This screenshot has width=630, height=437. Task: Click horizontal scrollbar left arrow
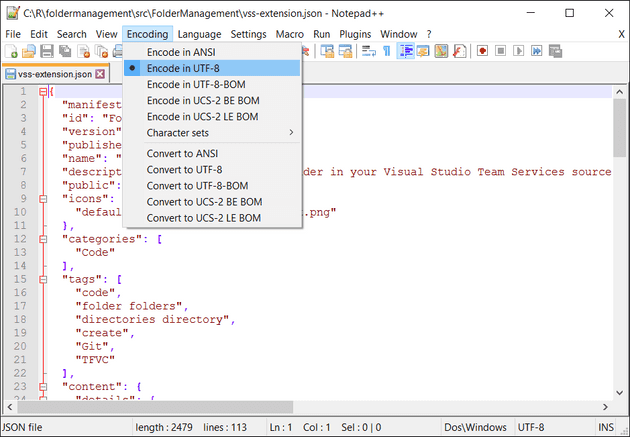[x=10, y=407]
